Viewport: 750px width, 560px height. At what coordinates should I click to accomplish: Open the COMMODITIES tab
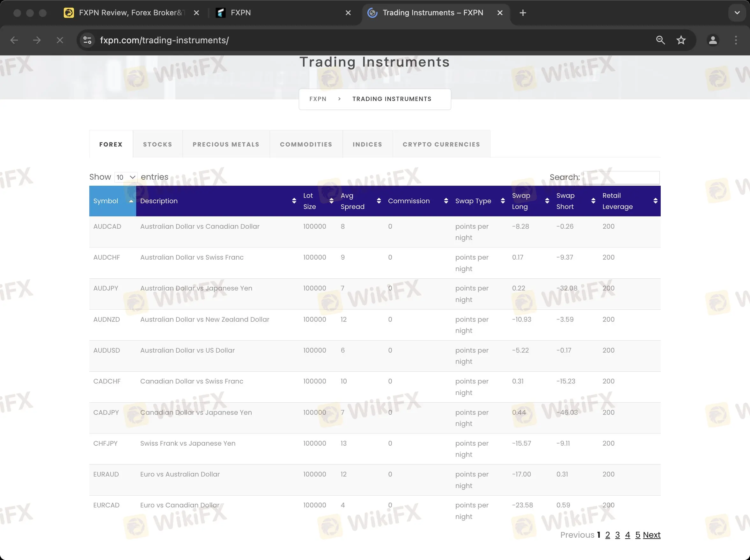click(306, 144)
